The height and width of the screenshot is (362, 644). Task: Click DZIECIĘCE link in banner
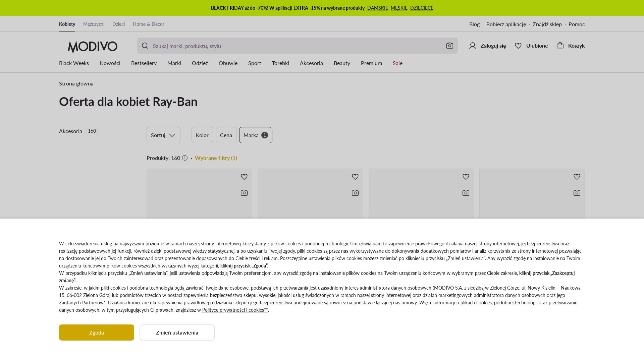[422, 8]
